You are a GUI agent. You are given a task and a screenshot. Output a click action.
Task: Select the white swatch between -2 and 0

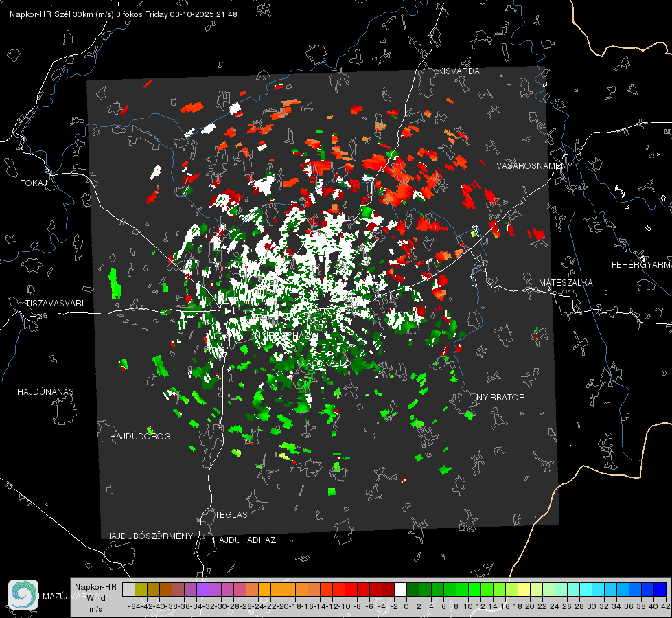click(x=400, y=589)
